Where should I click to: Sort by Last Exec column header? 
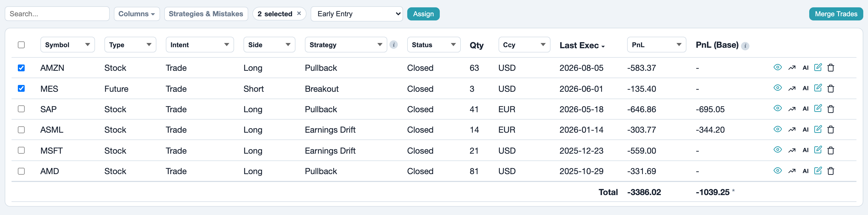(582, 45)
